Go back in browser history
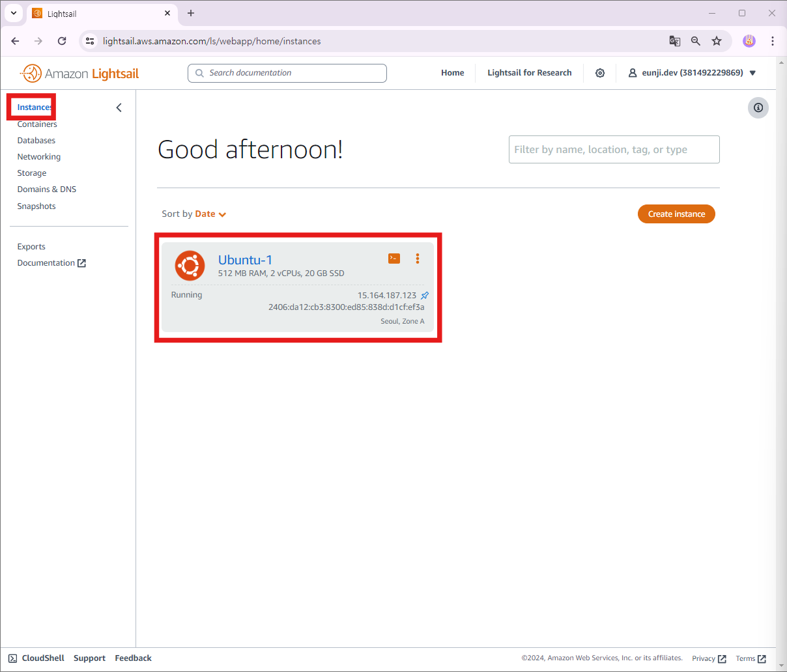Screen dimensions: 787x672 (x=16, y=41)
